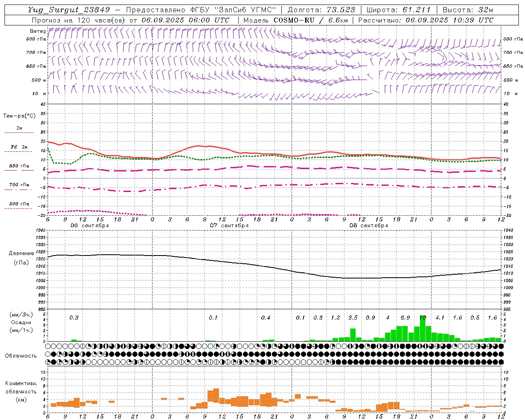Click the 0.9 precipitation amount
The width and height of the screenshot is (525, 420).
click(370, 317)
